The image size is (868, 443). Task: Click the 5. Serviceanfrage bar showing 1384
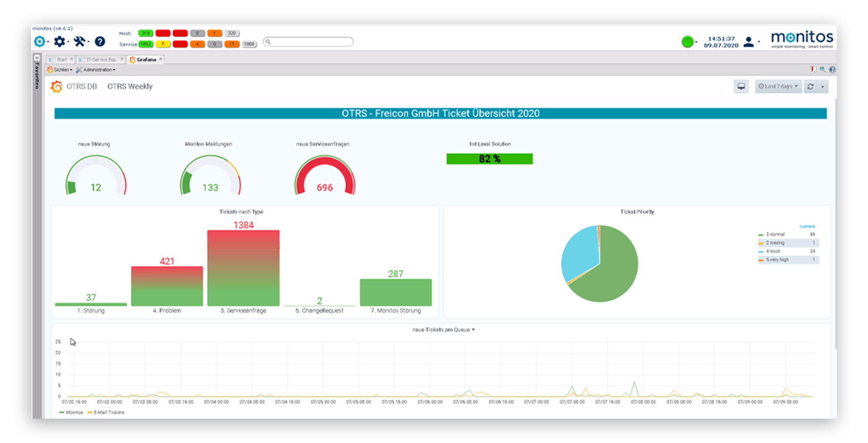[243, 268]
